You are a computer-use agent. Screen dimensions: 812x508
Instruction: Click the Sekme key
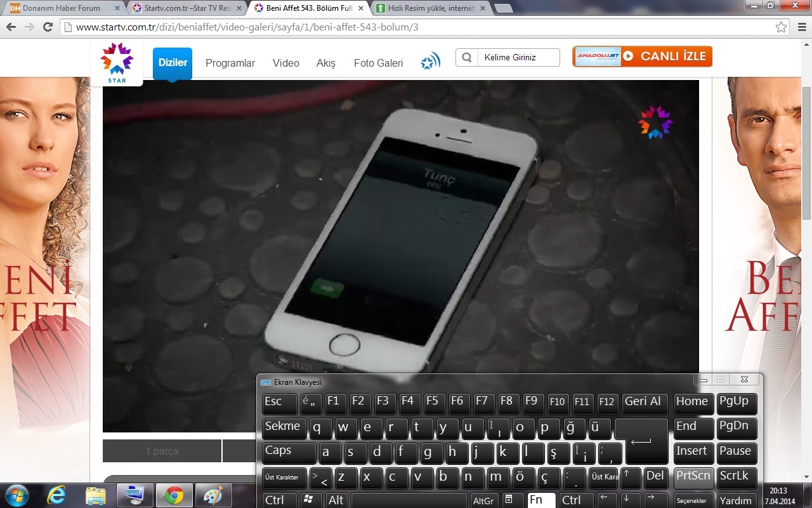pyautogui.click(x=284, y=429)
